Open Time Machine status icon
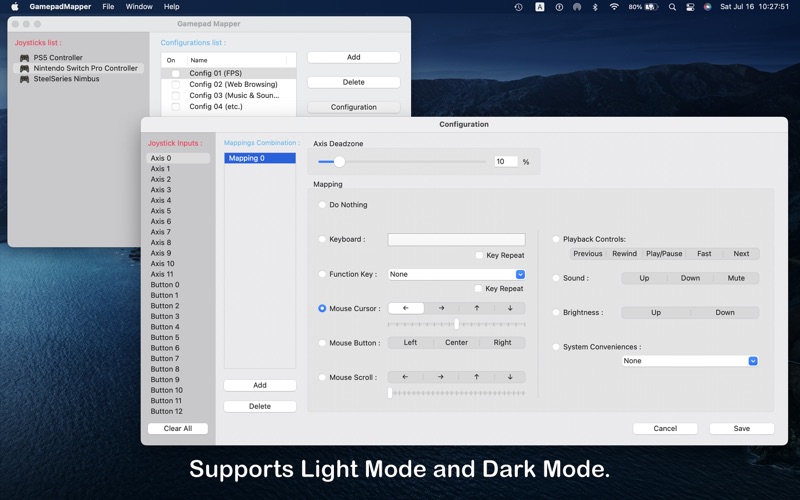 (518, 7)
